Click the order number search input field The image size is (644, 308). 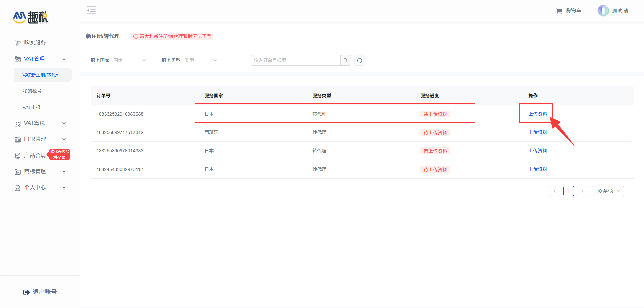[x=295, y=60]
